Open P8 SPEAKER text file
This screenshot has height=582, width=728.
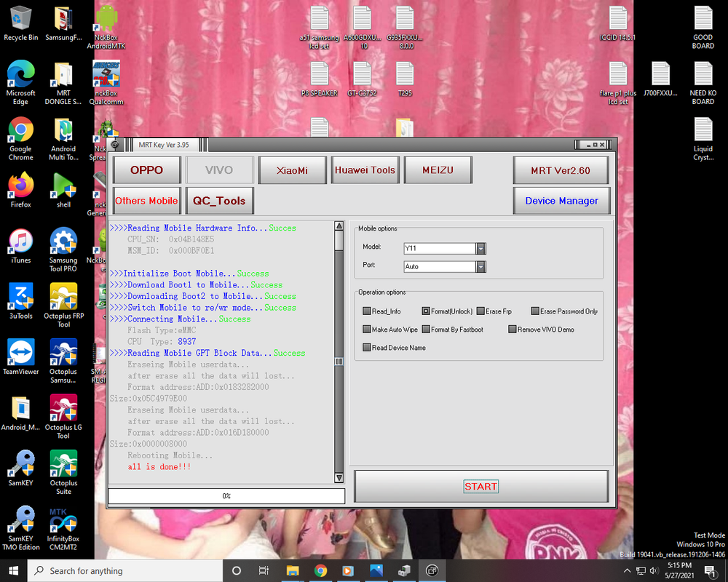pos(320,79)
